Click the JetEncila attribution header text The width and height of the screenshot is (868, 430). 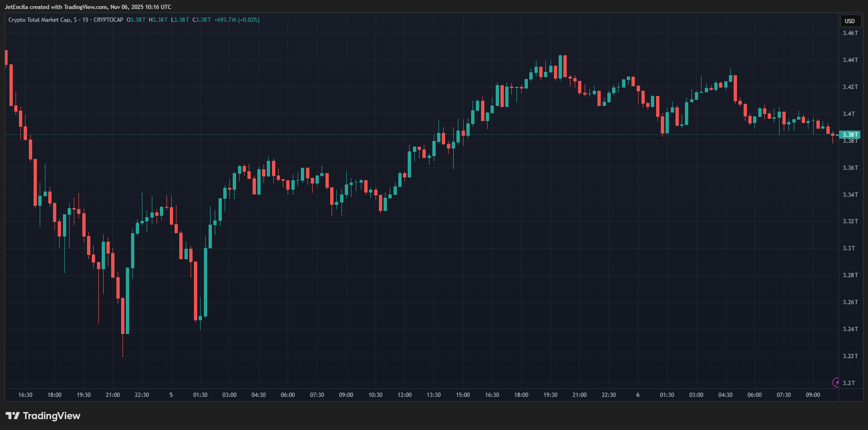coord(88,7)
